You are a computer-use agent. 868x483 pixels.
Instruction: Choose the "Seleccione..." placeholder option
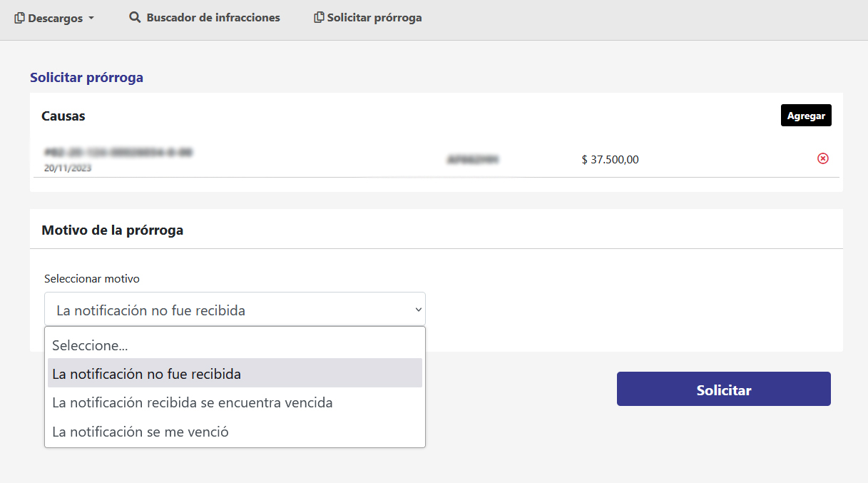(x=90, y=345)
